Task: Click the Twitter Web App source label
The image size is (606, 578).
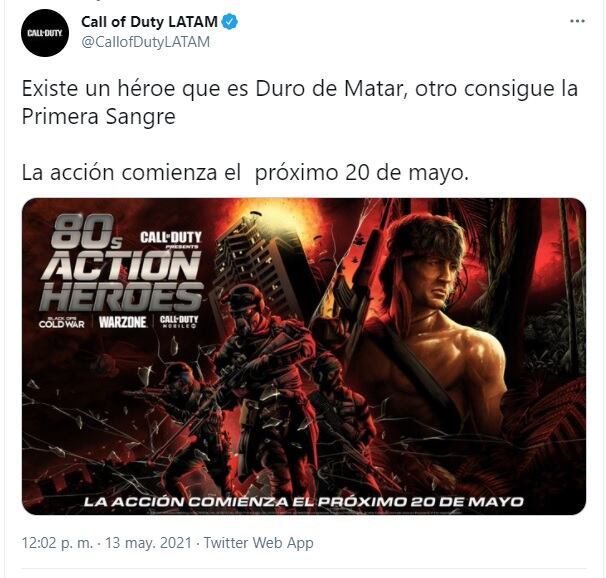Action: tap(259, 542)
